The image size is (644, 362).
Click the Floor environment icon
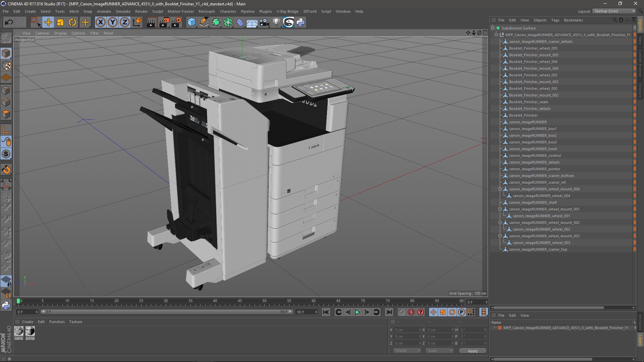coord(252,22)
